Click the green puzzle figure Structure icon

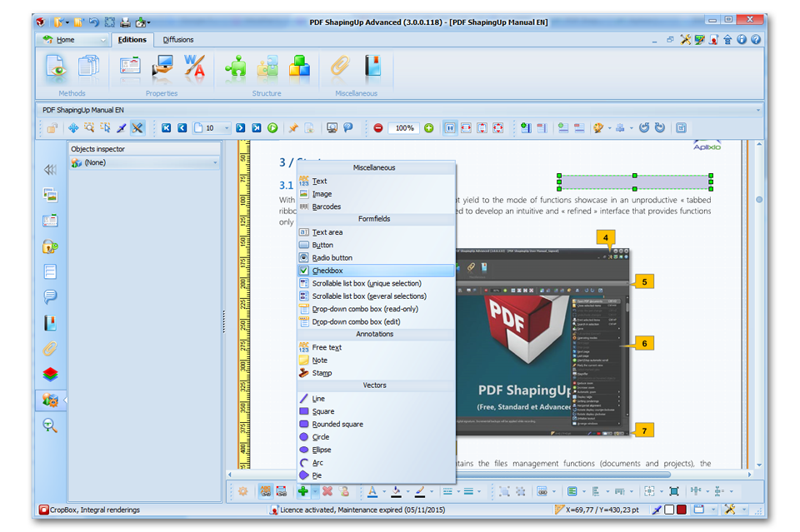(x=235, y=67)
